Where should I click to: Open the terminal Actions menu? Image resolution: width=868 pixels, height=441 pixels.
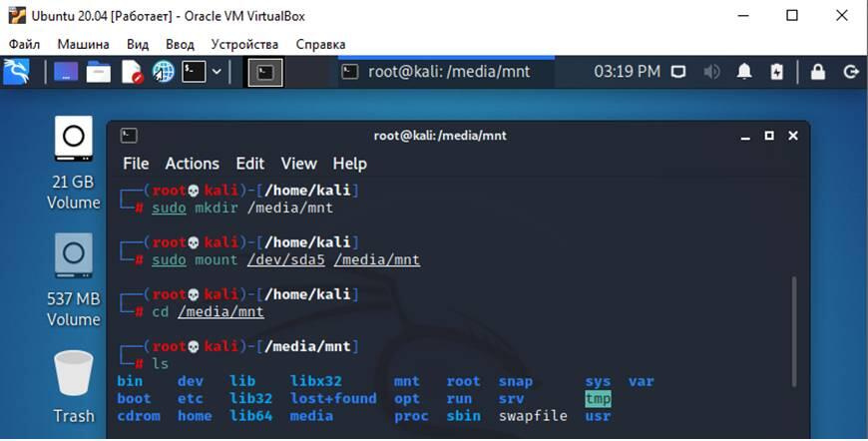click(192, 164)
